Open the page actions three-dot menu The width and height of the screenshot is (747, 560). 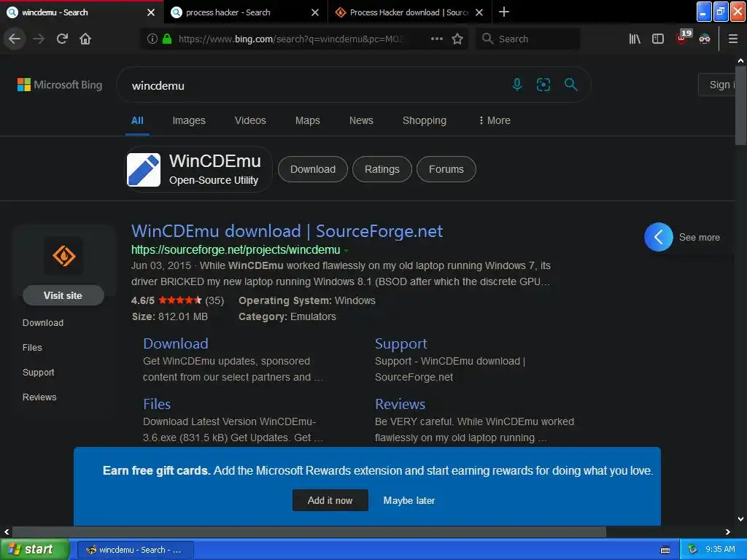(436, 39)
